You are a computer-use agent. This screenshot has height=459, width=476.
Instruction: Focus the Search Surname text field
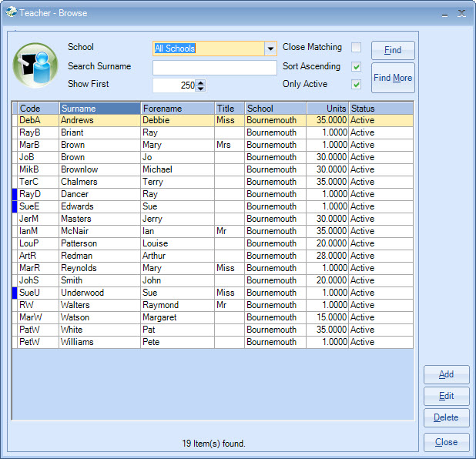click(214, 68)
